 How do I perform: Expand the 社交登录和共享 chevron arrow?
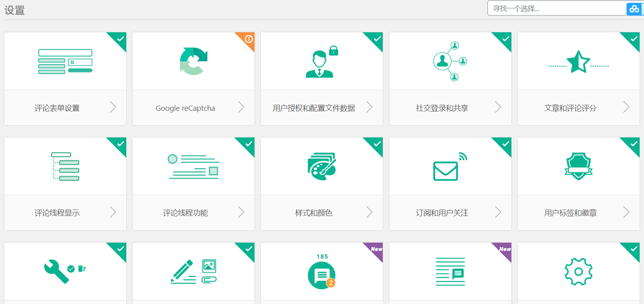498,107
